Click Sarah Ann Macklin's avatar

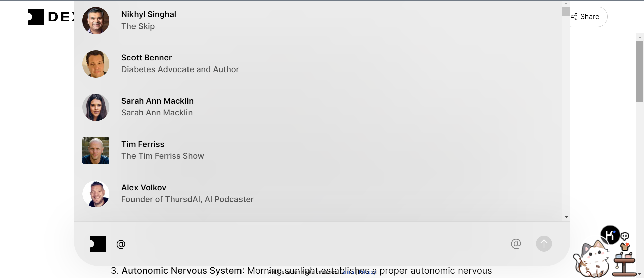[96, 107]
